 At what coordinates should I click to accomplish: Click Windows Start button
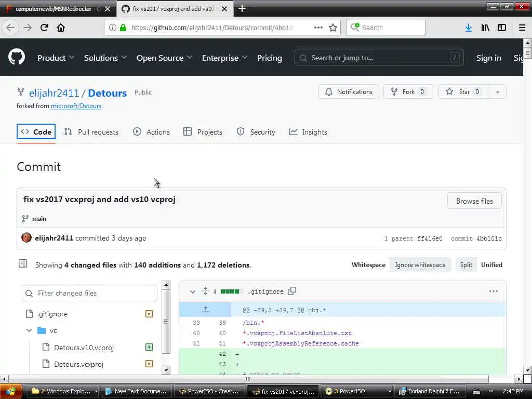[11, 391]
